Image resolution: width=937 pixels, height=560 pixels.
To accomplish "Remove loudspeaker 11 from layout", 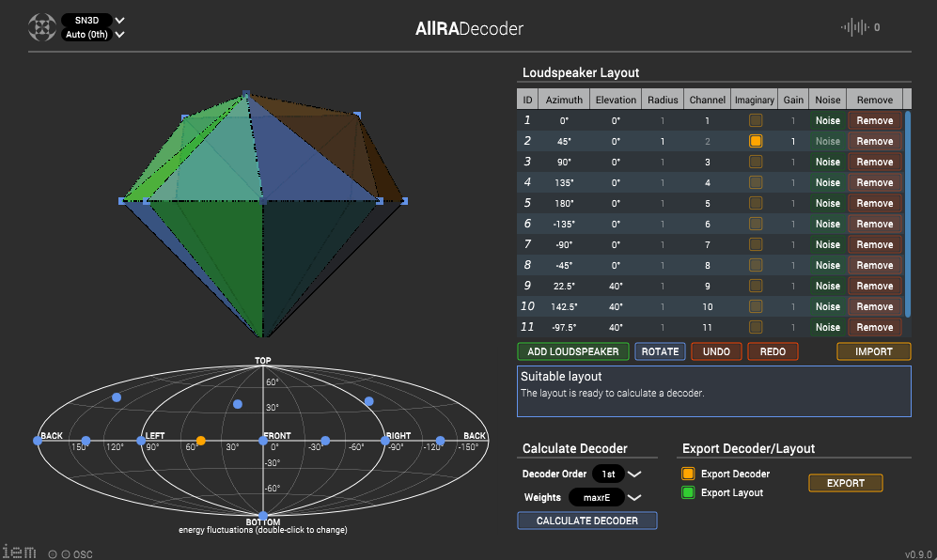I will (x=875, y=327).
